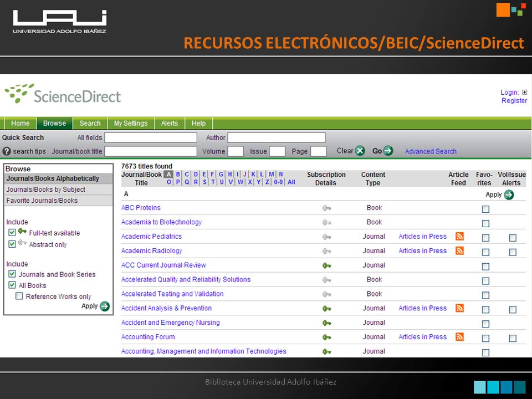This screenshot has height=399, width=532.
Task: Uncheck All Books checkbox
Action: 12,285
